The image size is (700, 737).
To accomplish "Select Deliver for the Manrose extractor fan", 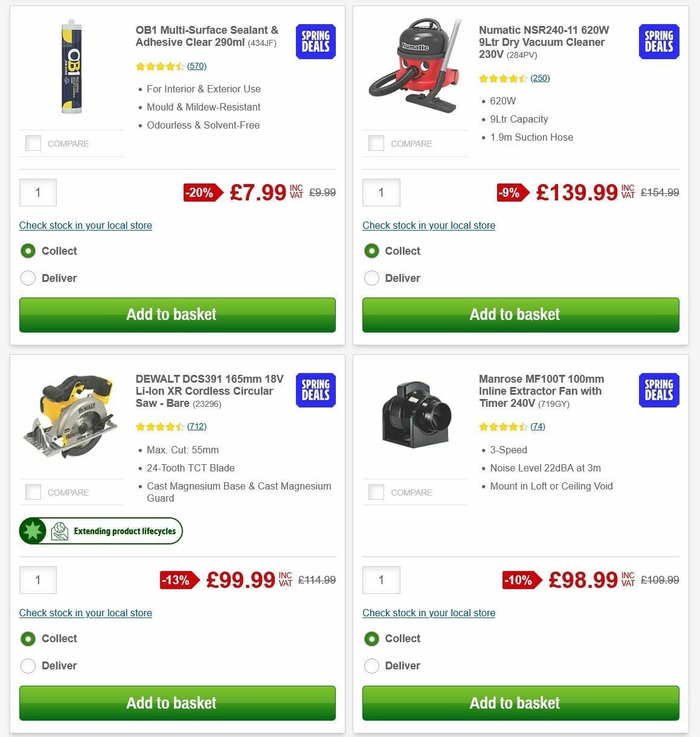I will 371,665.
